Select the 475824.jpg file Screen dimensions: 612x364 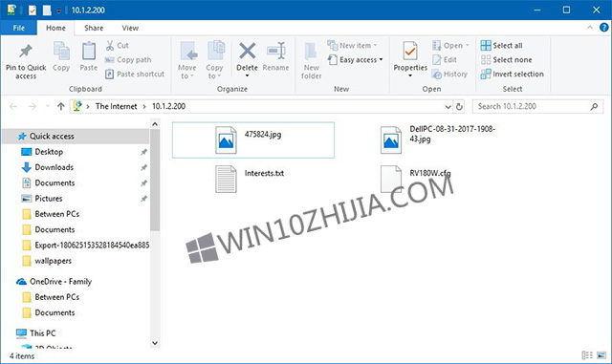[x=252, y=140]
